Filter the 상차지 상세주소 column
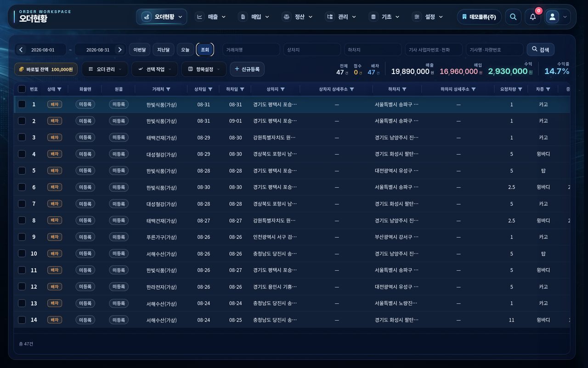Image resolution: width=588 pixels, height=368 pixels. click(x=352, y=89)
